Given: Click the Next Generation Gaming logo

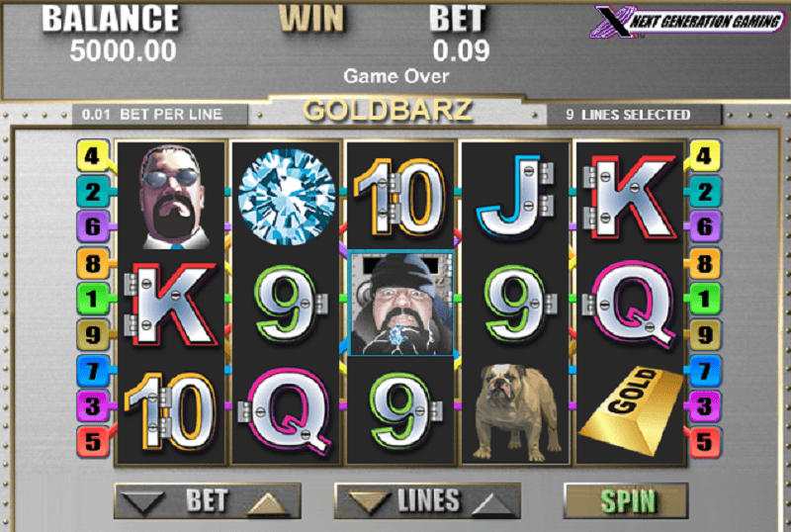Looking at the screenshot, I should [689, 21].
